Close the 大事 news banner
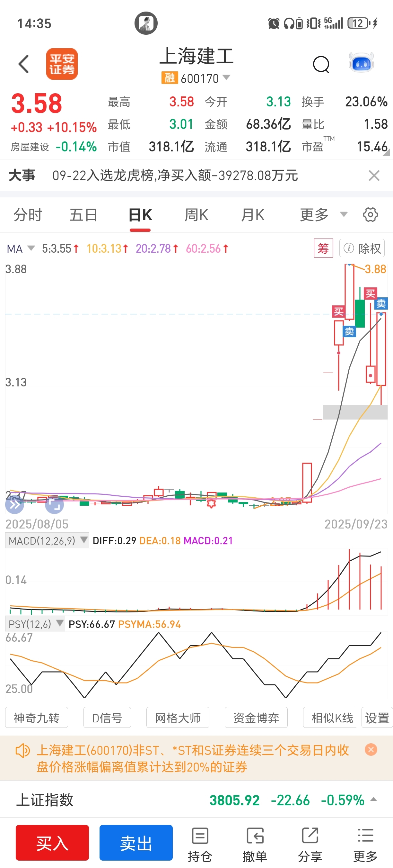Screen dimensions: 393x868 [x=374, y=176]
